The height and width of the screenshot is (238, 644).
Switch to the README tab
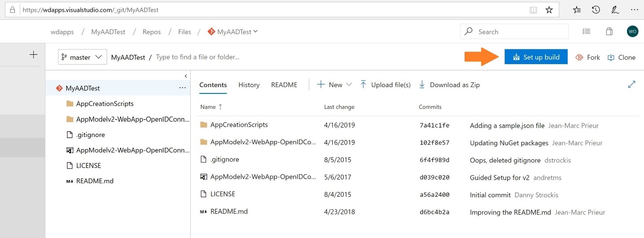coord(284,84)
